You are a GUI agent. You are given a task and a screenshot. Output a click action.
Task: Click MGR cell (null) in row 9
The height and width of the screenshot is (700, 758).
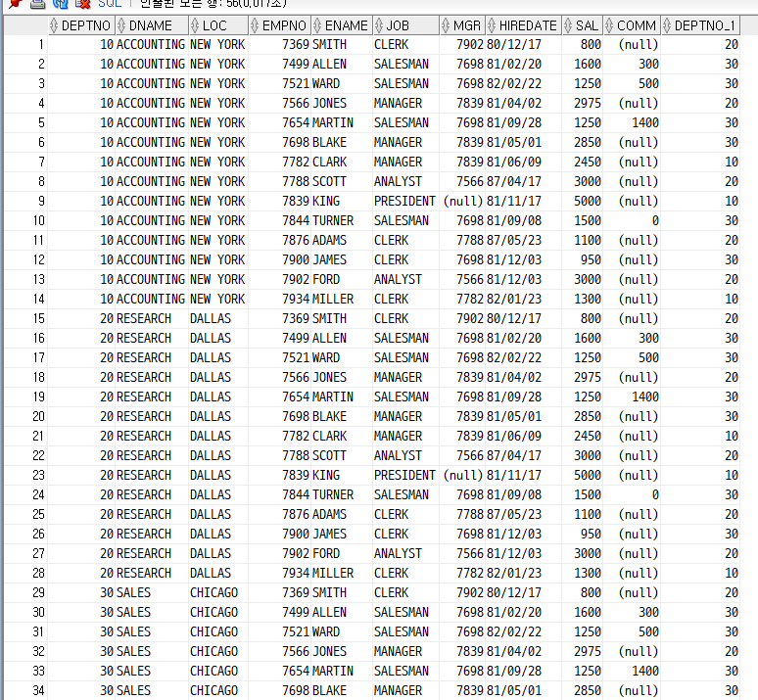[462, 201]
